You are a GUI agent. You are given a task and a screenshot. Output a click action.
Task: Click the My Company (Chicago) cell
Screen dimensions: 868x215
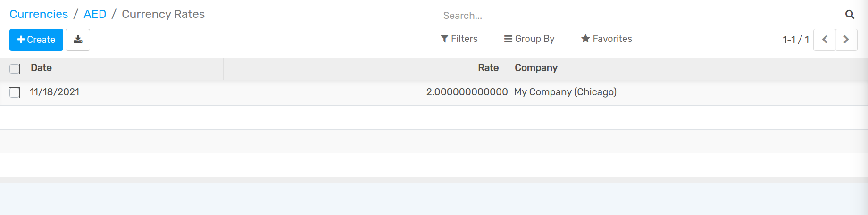tap(565, 92)
